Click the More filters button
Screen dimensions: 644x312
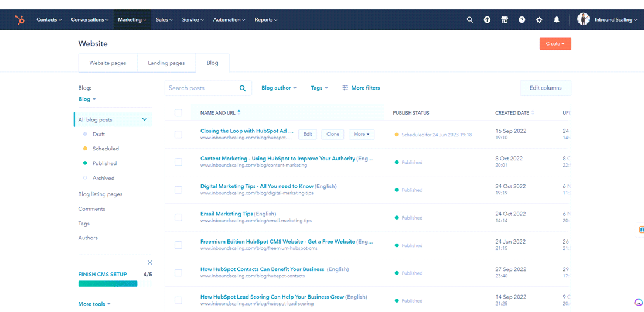(x=361, y=88)
